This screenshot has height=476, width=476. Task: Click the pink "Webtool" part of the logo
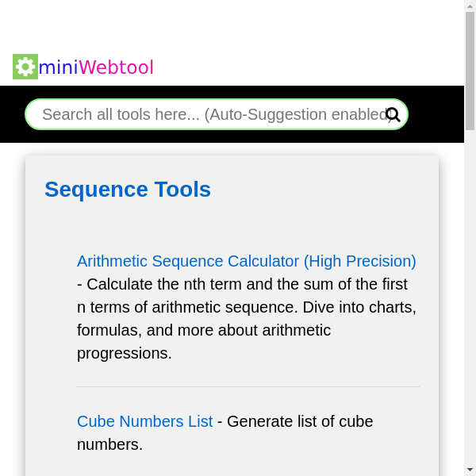coord(116,67)
